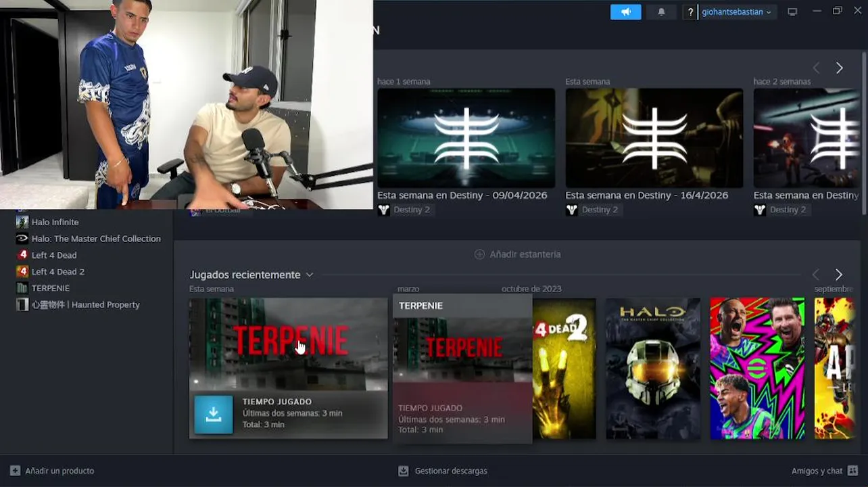Viewport: 868px width, 487px height.
Task: Click Destiny 2 icon under the partially visible third news
Action: (759, 210)
